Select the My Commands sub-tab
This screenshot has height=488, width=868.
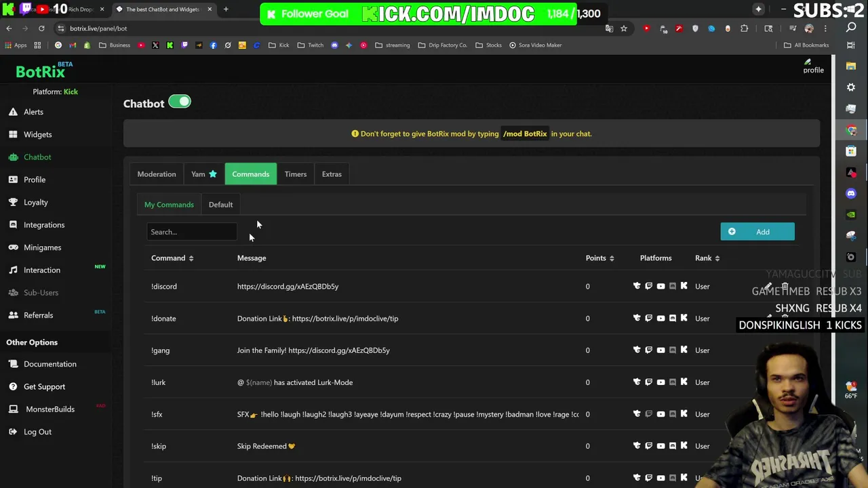(169, 205)
